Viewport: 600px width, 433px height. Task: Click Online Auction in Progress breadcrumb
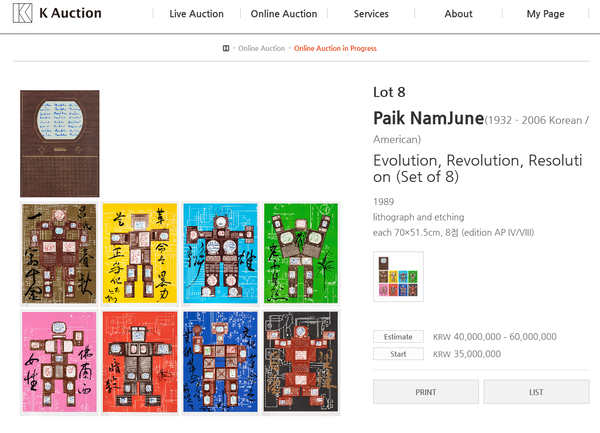(335, 48)
